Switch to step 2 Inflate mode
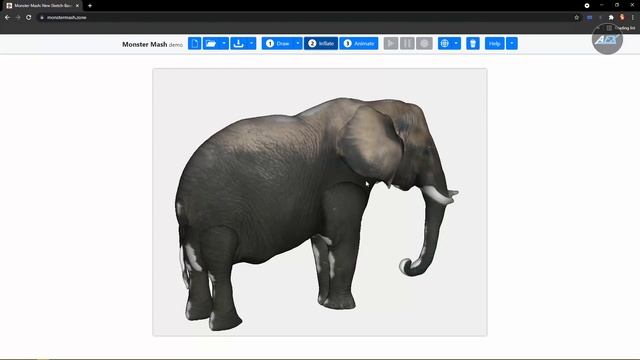This screenshot has height=360, width=640. [x=321, y=43]
